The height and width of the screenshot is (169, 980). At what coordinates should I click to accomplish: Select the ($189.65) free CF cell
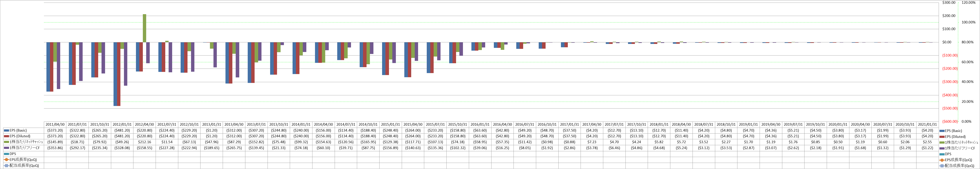[x=212, y=148]
